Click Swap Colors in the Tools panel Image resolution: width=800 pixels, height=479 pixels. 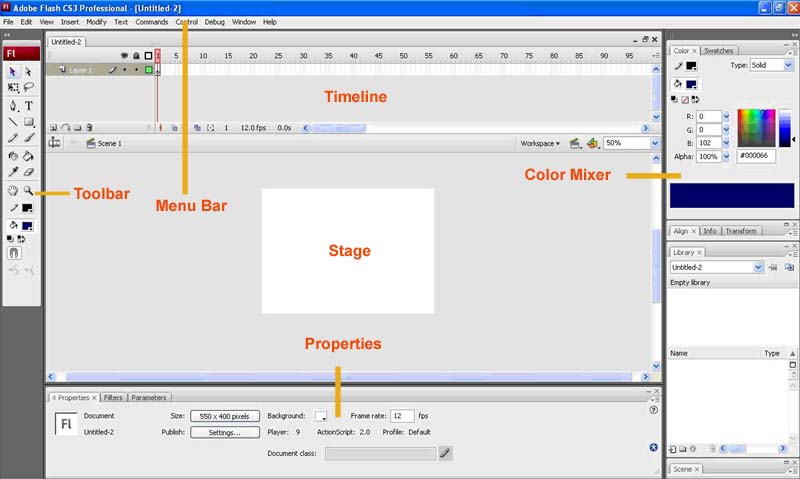click(x=21, y=239)
